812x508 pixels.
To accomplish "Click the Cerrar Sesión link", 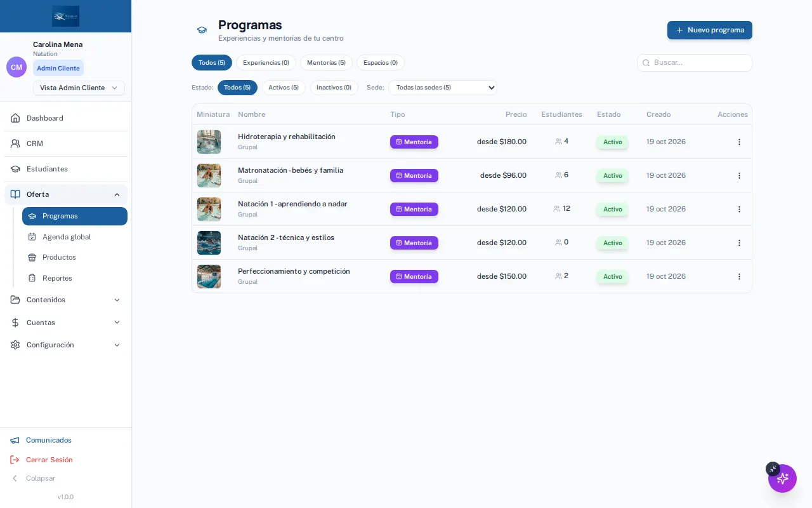I will pos(49,460).
